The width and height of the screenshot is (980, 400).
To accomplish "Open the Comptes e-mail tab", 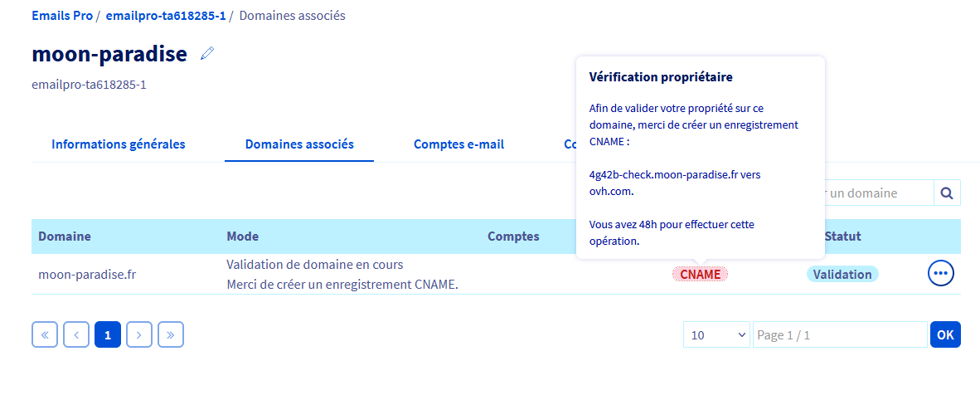I will click(458, 144).
